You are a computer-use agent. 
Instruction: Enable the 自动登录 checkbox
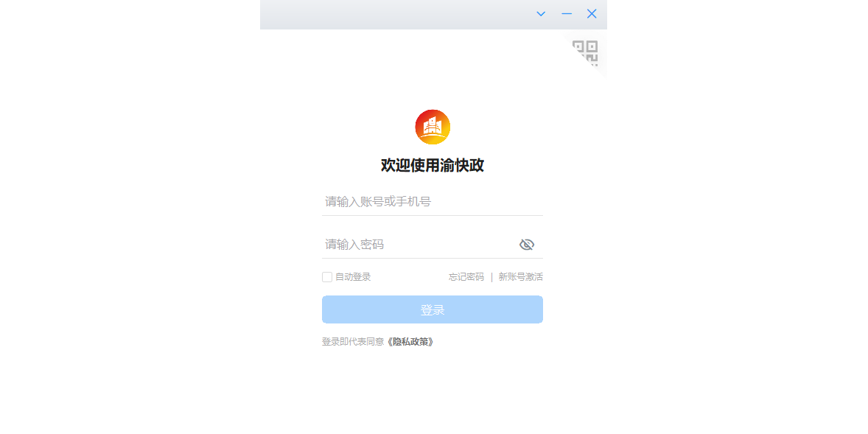327,277
